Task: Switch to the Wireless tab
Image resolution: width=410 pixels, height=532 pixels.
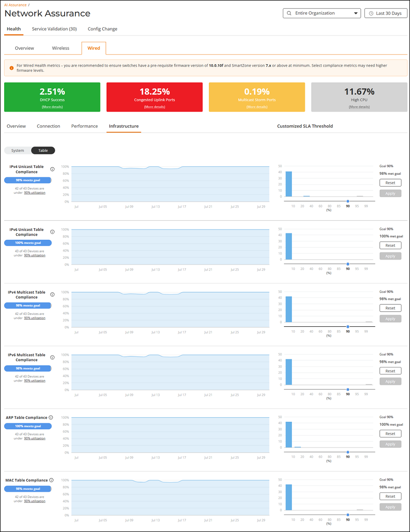Action: (x=60, y=48)
